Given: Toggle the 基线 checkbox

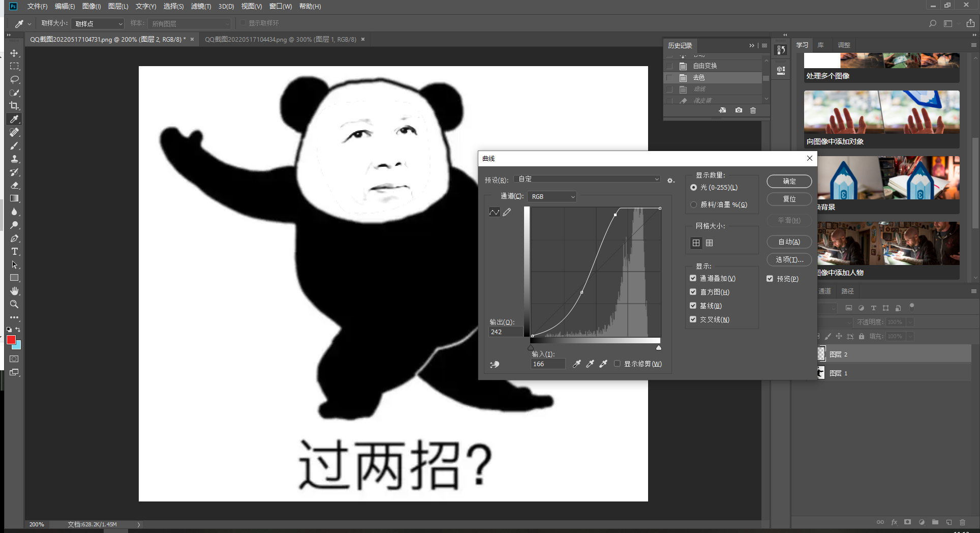Looking at the screenshot, I should pyautogui.click(x=693, y=306).
